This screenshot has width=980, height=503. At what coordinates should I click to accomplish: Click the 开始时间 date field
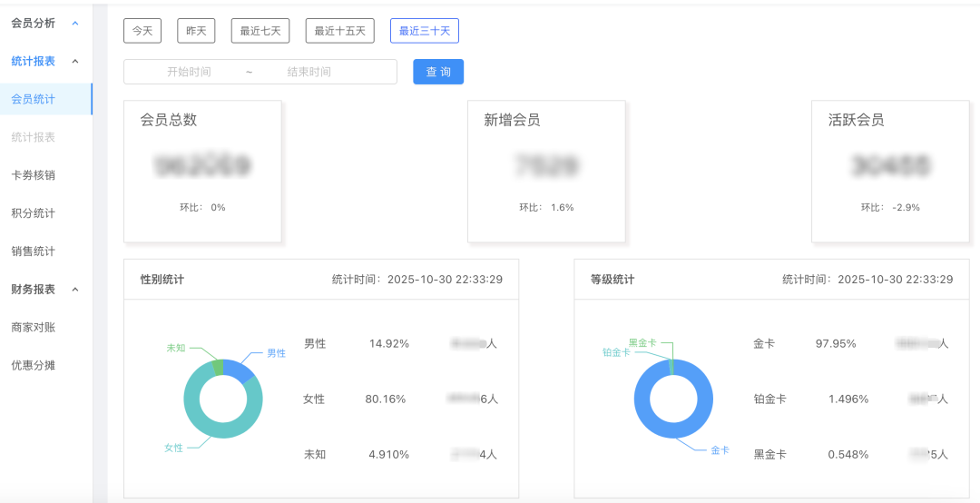click(189, 72)
